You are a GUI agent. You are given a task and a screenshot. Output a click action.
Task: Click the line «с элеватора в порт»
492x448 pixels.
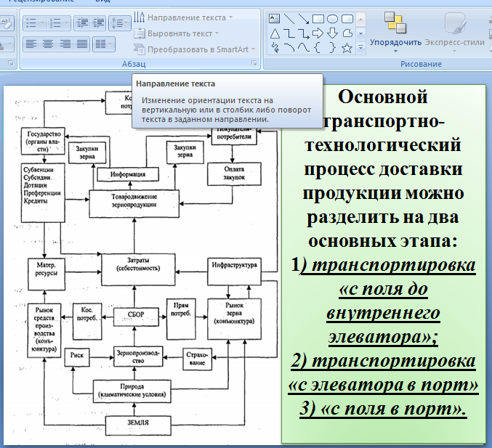coord(383,385)
